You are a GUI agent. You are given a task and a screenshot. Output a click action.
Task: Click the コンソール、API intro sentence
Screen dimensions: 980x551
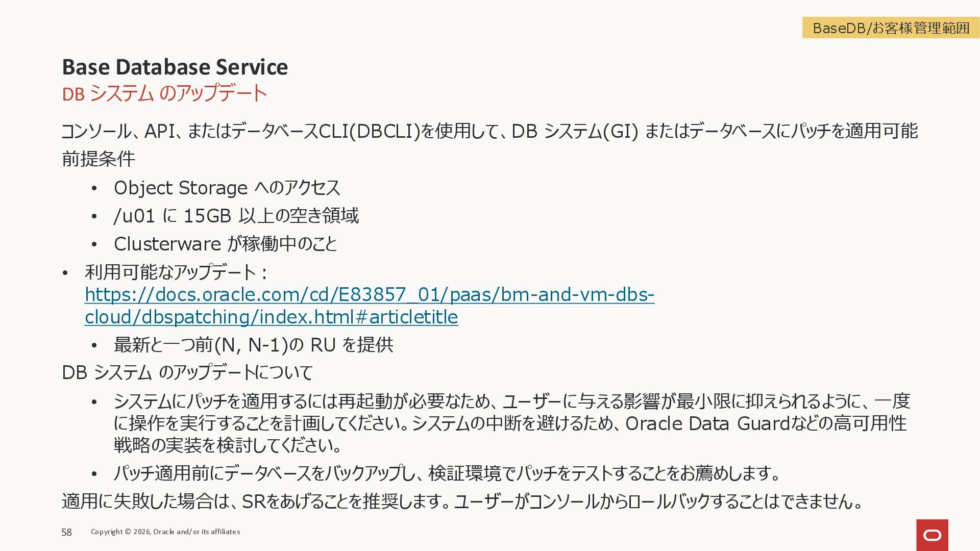489,131
